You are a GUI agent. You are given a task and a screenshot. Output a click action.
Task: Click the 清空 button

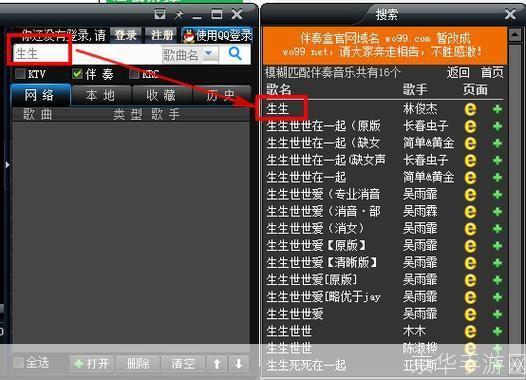[x=183, y=363]
